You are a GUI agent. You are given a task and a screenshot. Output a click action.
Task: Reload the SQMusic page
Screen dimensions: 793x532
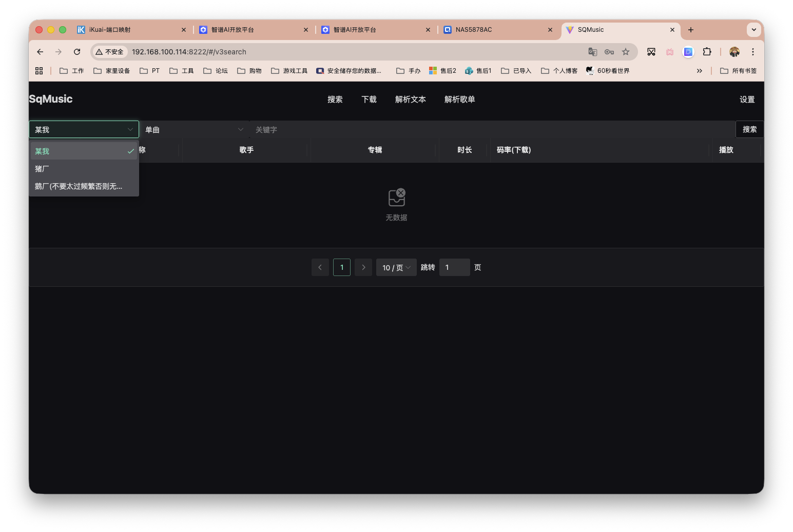tap(76, 51)
